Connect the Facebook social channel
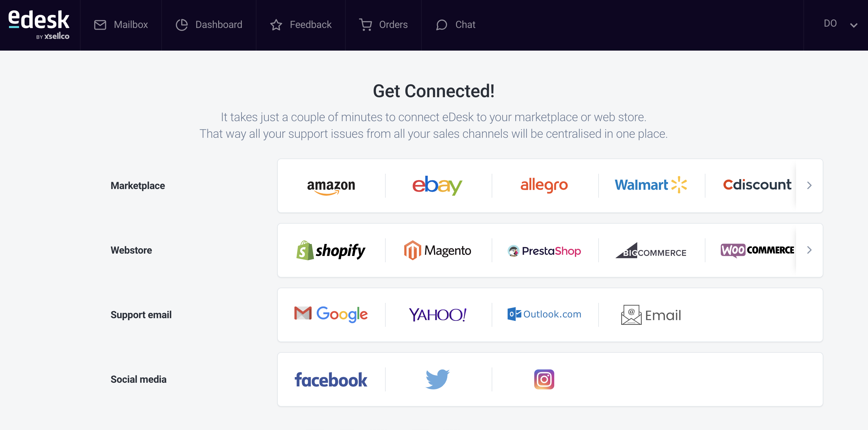The height and width of the screenshot is (430, 868). click(x=331, y=379)
